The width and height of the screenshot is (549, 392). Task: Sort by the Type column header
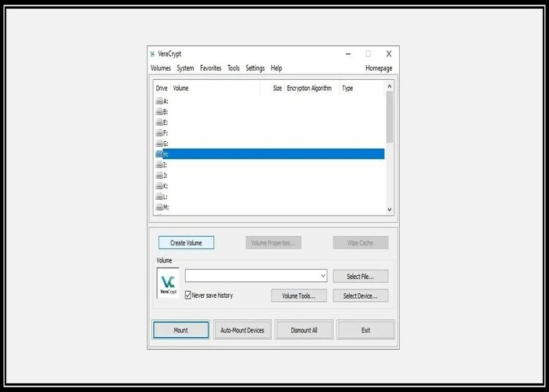point(362,88)
